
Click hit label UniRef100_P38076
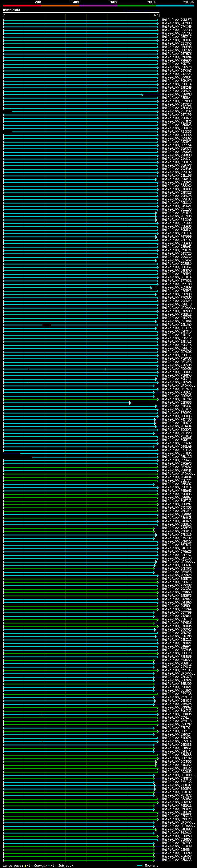click(176, 128)
